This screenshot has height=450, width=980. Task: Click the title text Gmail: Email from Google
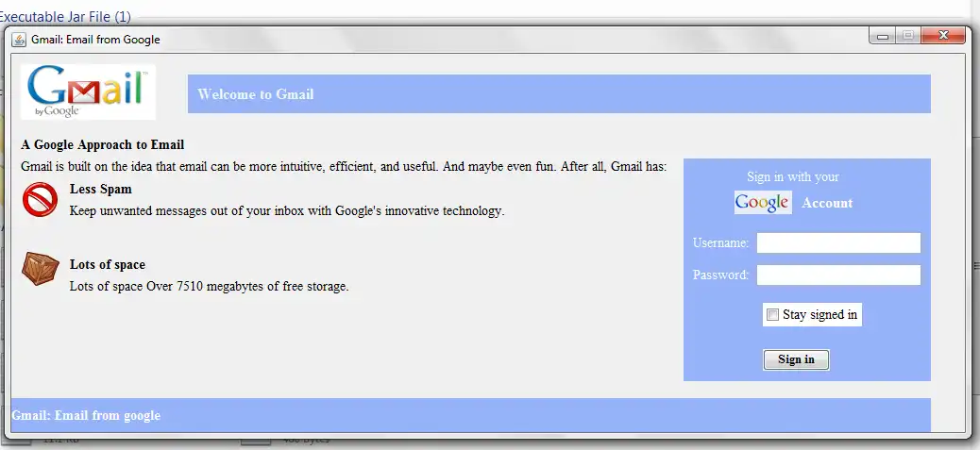(x=95, y=40)
